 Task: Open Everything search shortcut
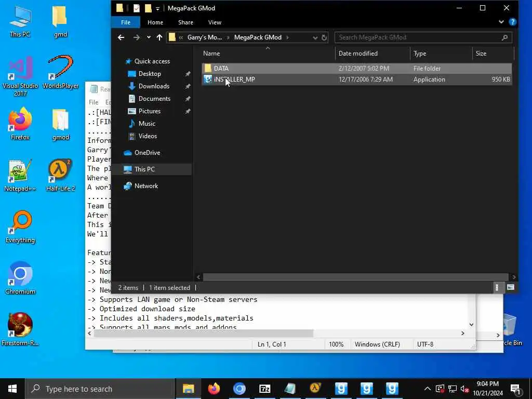[20, 227]
